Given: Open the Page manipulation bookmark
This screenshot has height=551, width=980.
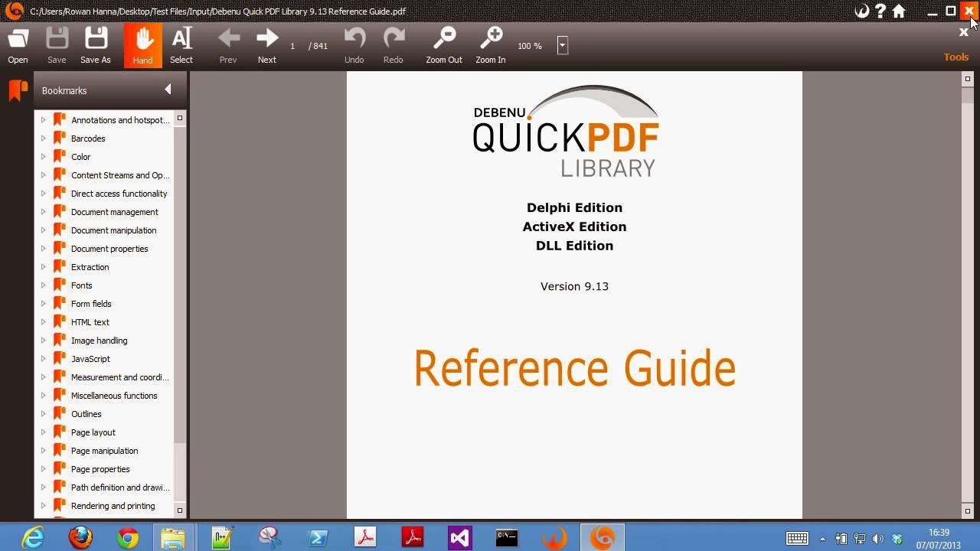Looking at the screenshot, I should click(x=104, y=451).
